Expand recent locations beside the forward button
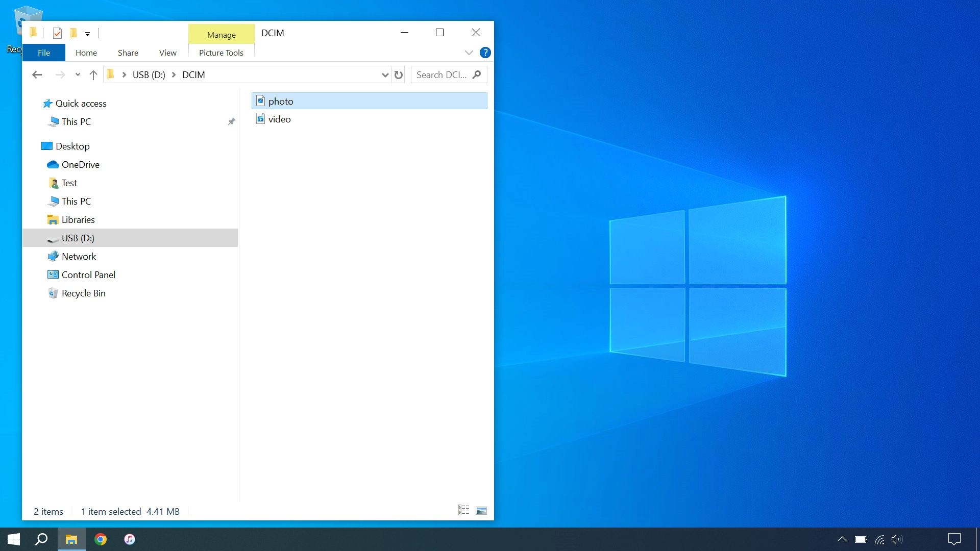Screen dimensions: 980x551 77,74
